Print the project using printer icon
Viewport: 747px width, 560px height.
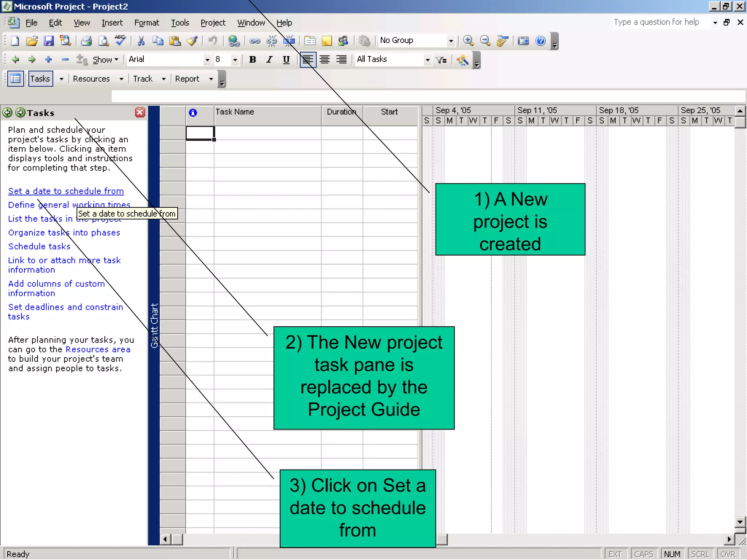(86, 40)
